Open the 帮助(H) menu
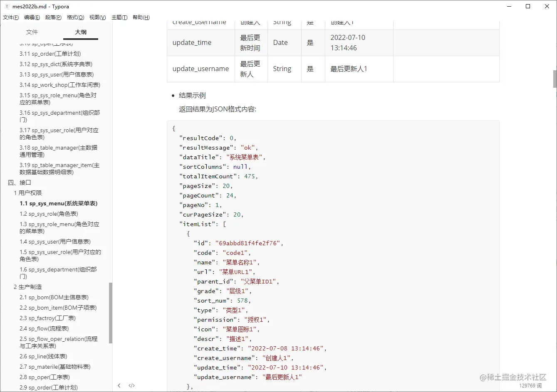 (x=141, y=17)
